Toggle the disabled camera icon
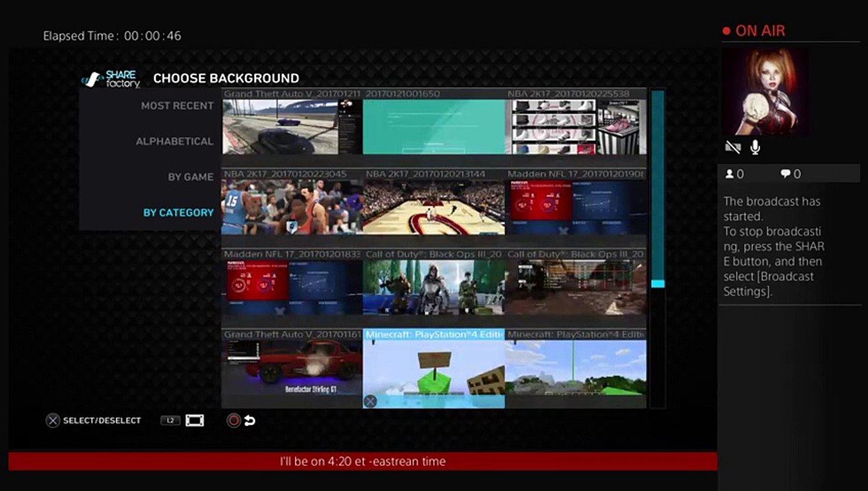 point(733,147)
